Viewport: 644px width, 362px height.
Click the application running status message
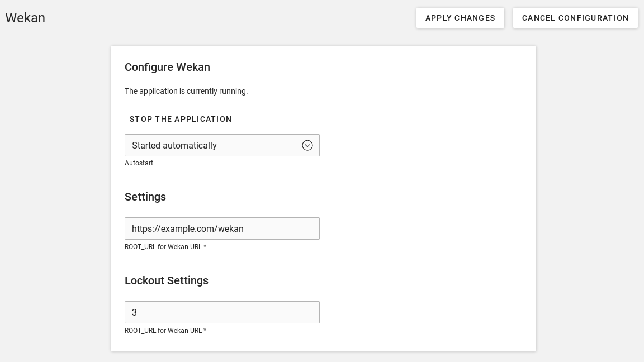tap(186, 91)
